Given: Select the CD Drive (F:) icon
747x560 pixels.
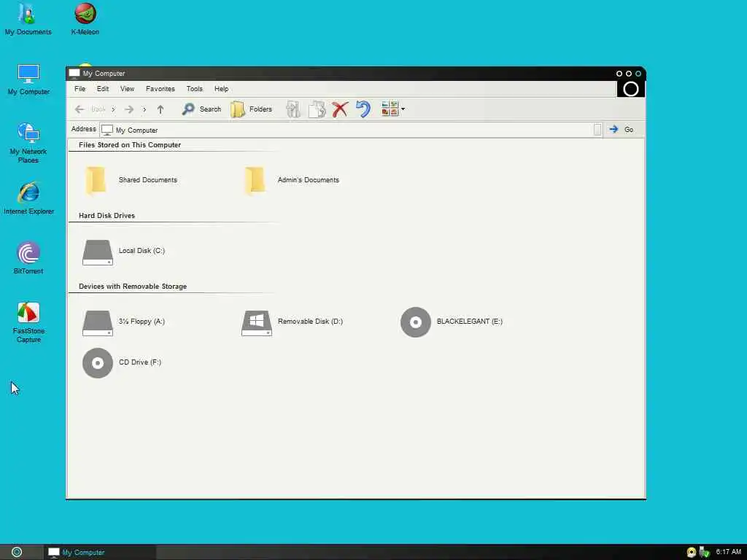Looking at the screenshot, I should [98, 363].
